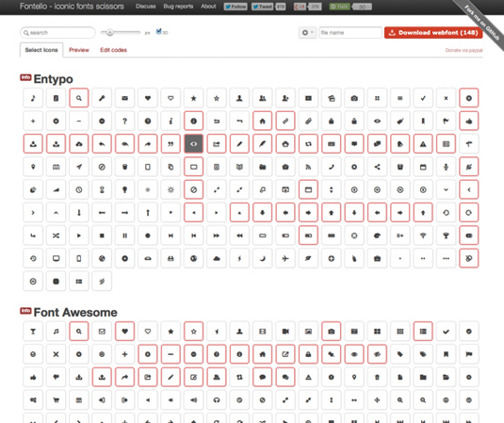Choose the Entypo crescent moon icon

point(262,258)
